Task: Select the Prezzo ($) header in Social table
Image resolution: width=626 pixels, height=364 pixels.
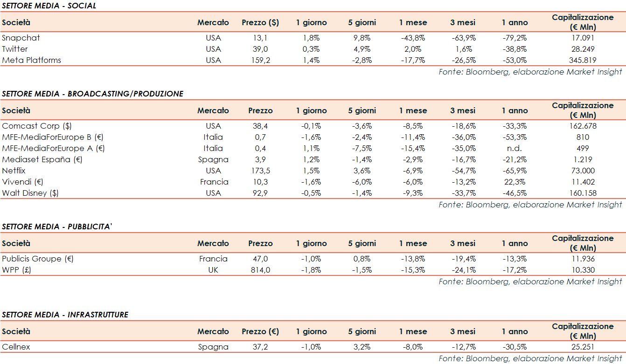Action: point(260,22)
